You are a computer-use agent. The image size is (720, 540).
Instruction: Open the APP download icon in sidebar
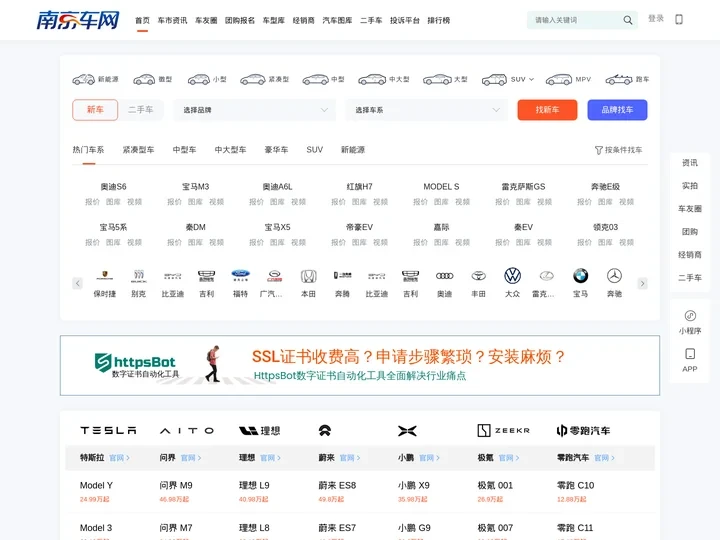pos(690,354)
